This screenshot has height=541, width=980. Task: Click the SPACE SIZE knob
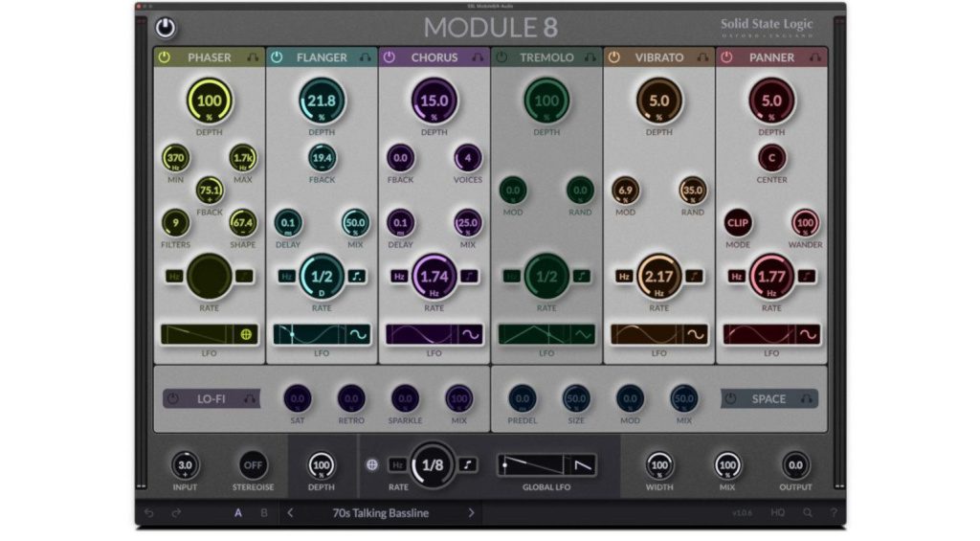[x=575, y=398]
